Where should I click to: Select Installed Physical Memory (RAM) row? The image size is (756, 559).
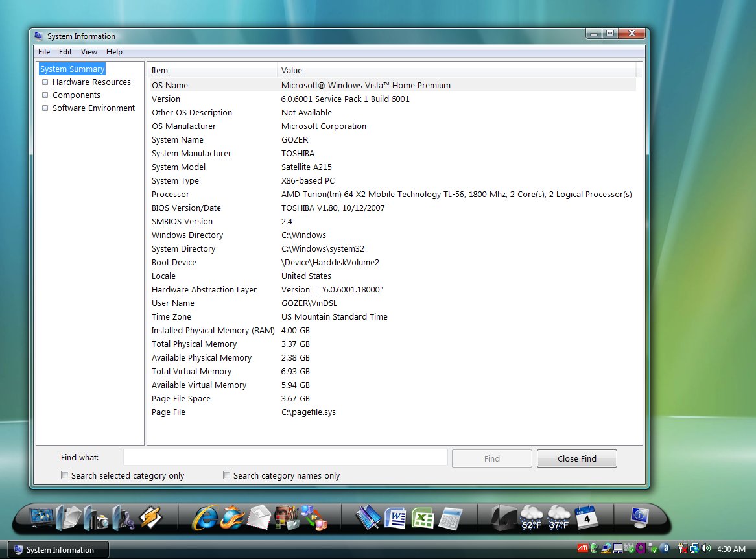(392, 330)
